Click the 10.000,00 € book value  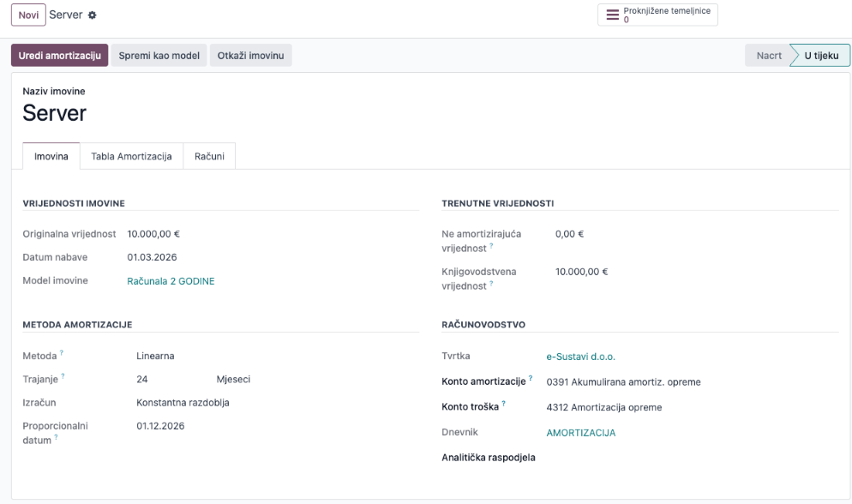(x=581, y=272)
